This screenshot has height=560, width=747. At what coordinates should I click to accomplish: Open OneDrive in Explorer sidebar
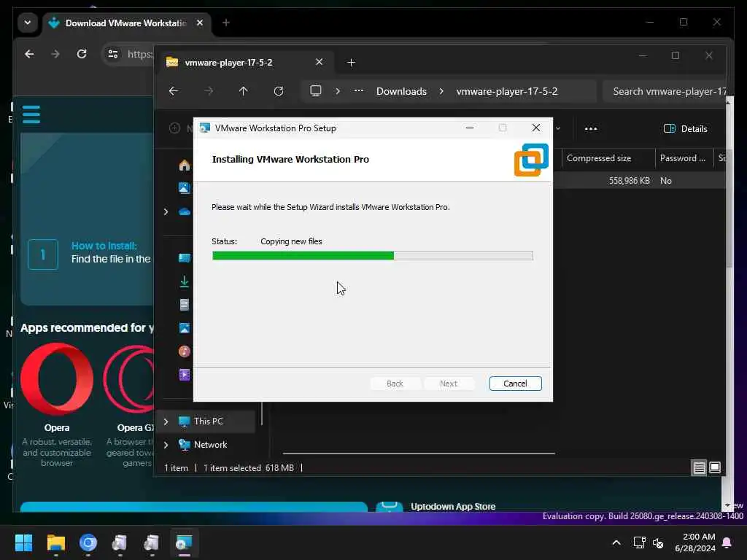click(185, 211)
